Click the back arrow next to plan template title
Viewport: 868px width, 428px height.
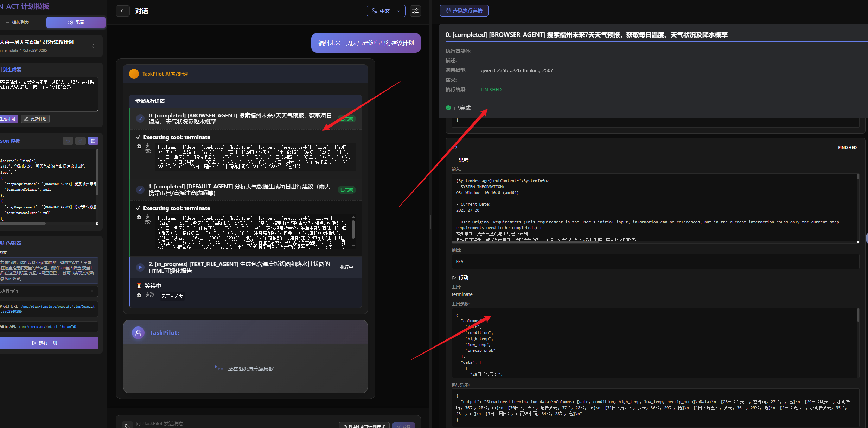[94, 46]
